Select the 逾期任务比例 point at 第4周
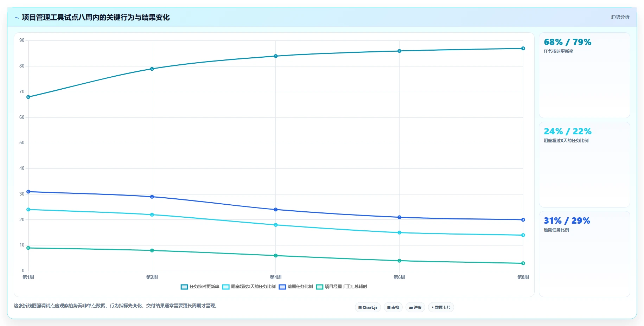Viewport: 644px width, 326px height. (x=276, y=210)
